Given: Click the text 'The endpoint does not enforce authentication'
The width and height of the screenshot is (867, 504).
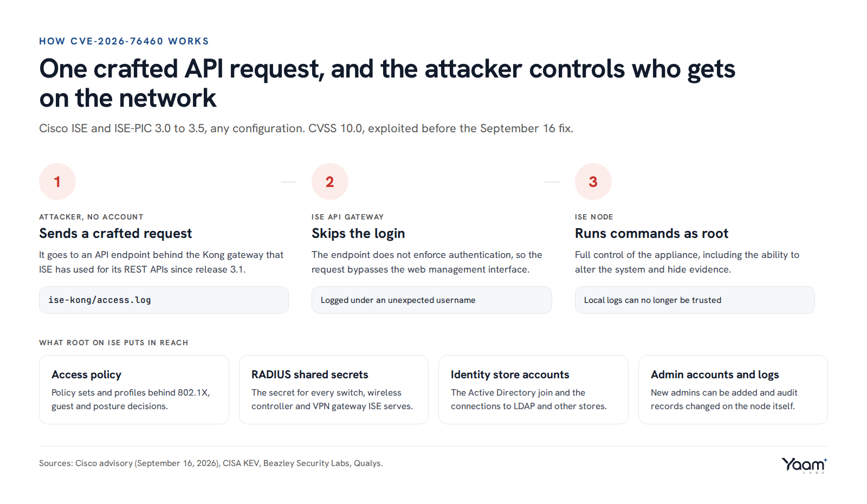Looking at the screenshot, I should 427,262.
